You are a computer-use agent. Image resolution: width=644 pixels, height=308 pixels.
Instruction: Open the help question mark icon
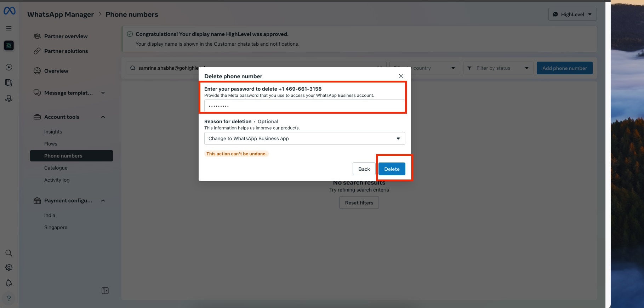9,298
